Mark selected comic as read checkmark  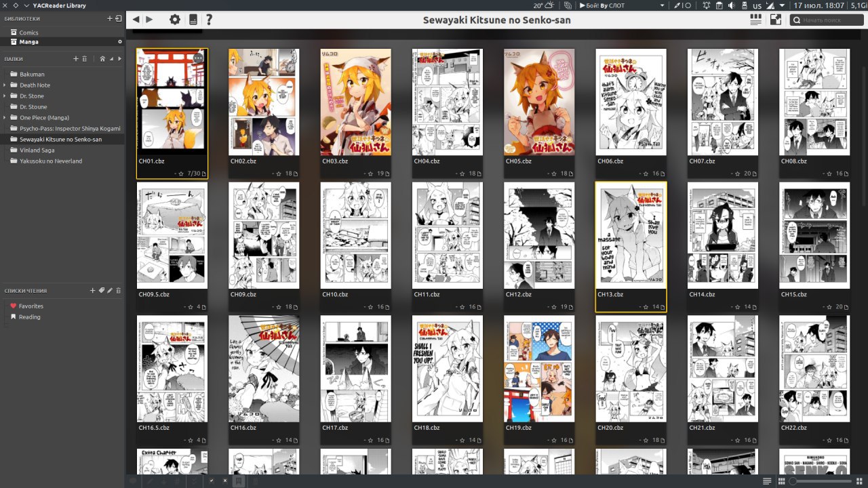click(x=212, y=481)
